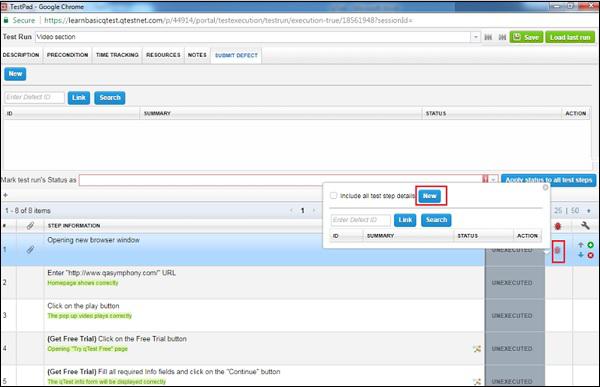The width and height of the screenshot is (600, 387).
Task: Delete step 1 with the red remove icon
Action: [590, 255]
